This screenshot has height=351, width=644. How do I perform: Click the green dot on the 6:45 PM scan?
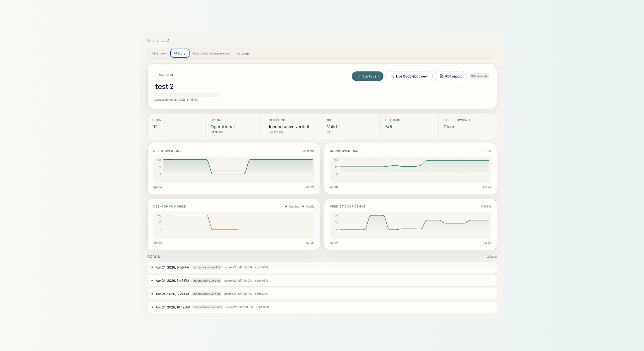coord(152,267)
